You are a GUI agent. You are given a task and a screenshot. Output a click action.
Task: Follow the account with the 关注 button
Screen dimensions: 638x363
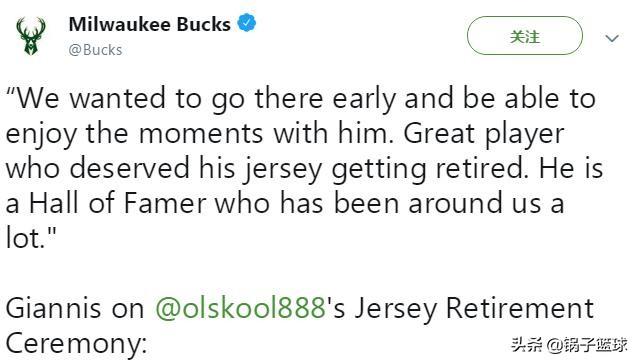[x=525, y=36]
